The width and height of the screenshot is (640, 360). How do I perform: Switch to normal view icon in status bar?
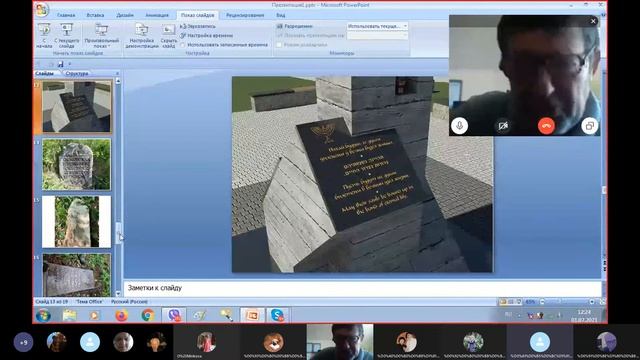point(503,302)
